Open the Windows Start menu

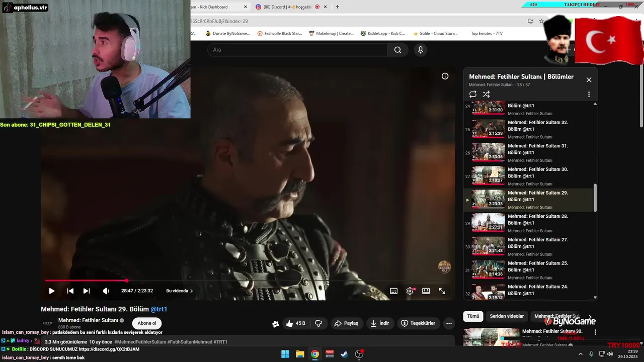click(x=285, y=354)
